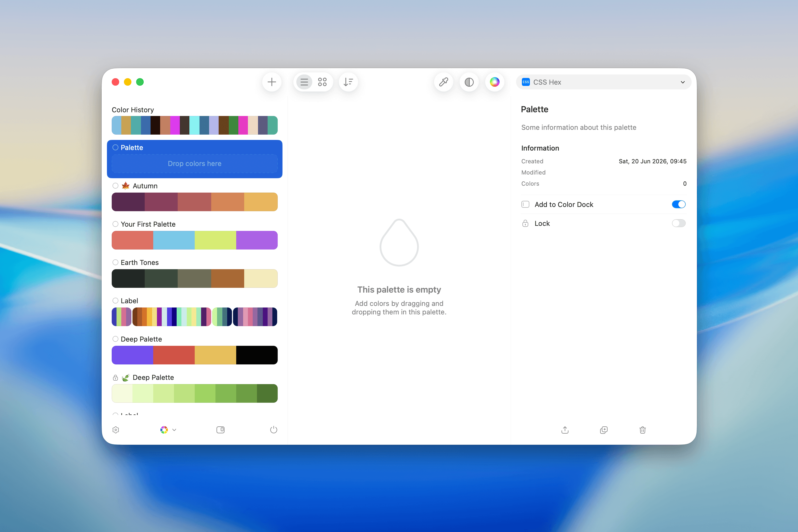Viewport: 798px width, 532px height.
Task: Pick the lime swatch in Your First Palette
Action: [215, 240]
